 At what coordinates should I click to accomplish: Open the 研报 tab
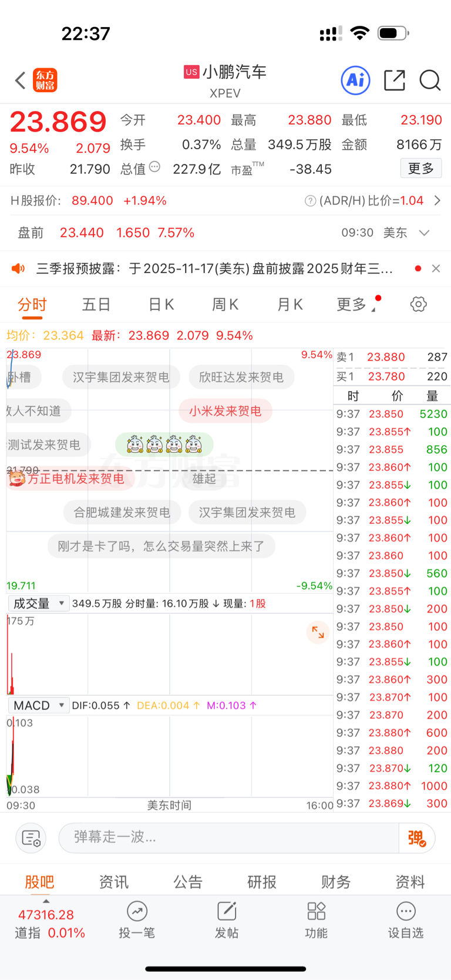tap(262, 881)
